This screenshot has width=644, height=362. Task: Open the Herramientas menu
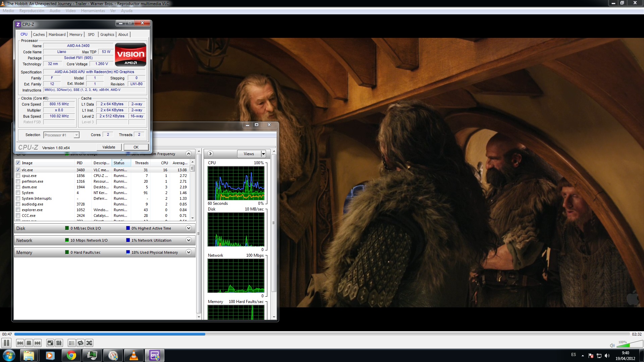[x=93, y=11]
